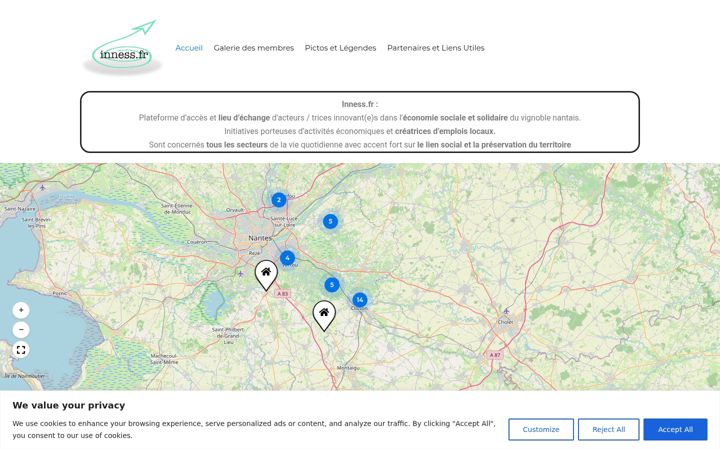The width and height of the screenshot is (720, 450).
Task: Click the Machecoul-Saint-Même label
Action: (164, 359)
